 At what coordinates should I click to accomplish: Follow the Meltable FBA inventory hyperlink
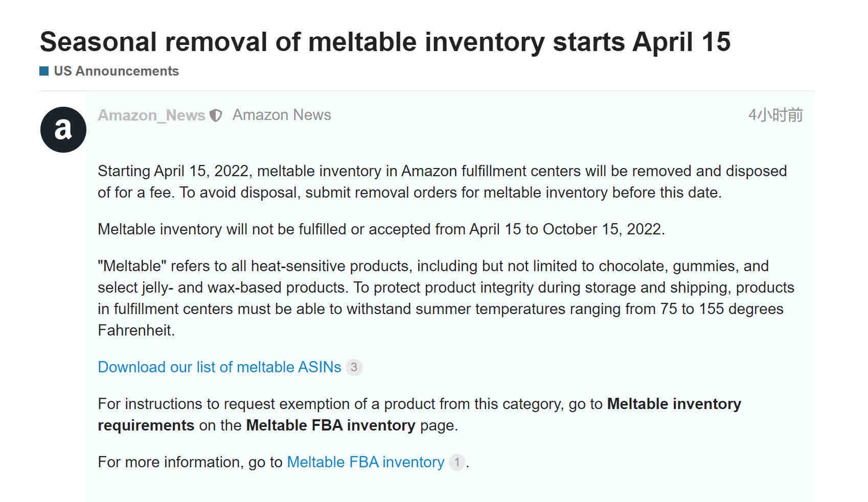click(366, 462)
